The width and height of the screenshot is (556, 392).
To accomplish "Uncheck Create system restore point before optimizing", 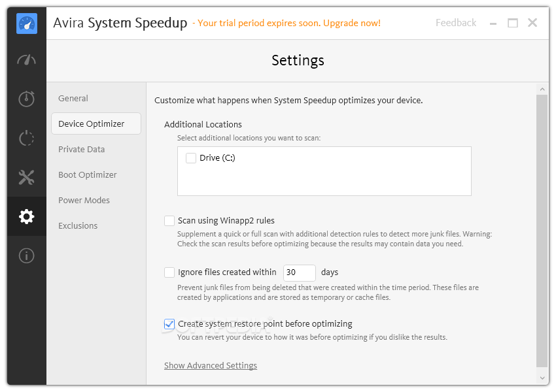I will [x=169, y=324].
